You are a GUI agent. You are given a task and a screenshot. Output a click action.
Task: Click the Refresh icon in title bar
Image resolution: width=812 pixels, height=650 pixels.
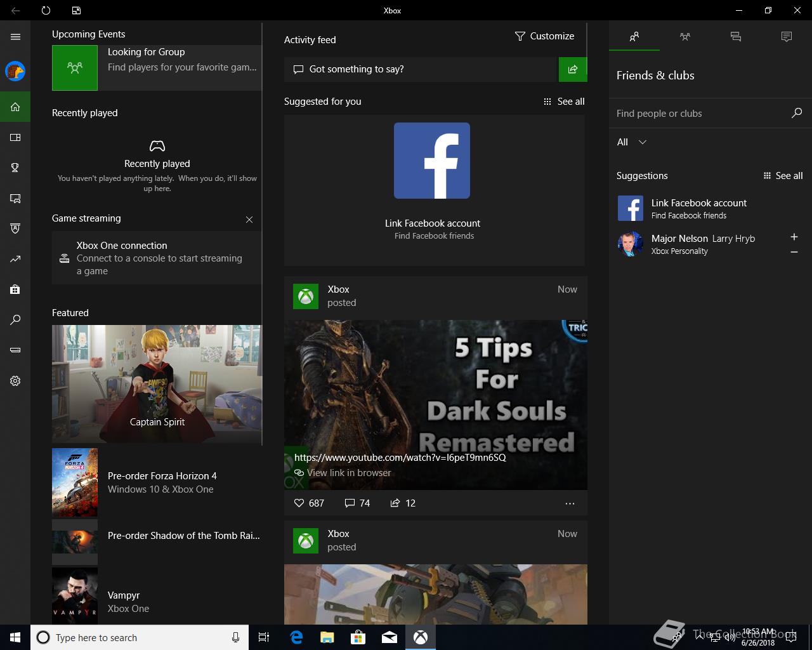coord(46,10)
